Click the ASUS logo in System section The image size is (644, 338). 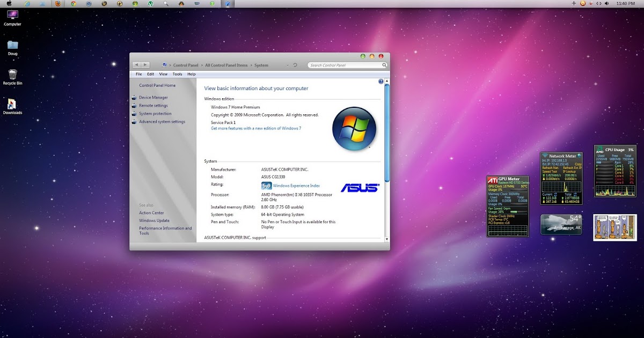coord(360,188)
